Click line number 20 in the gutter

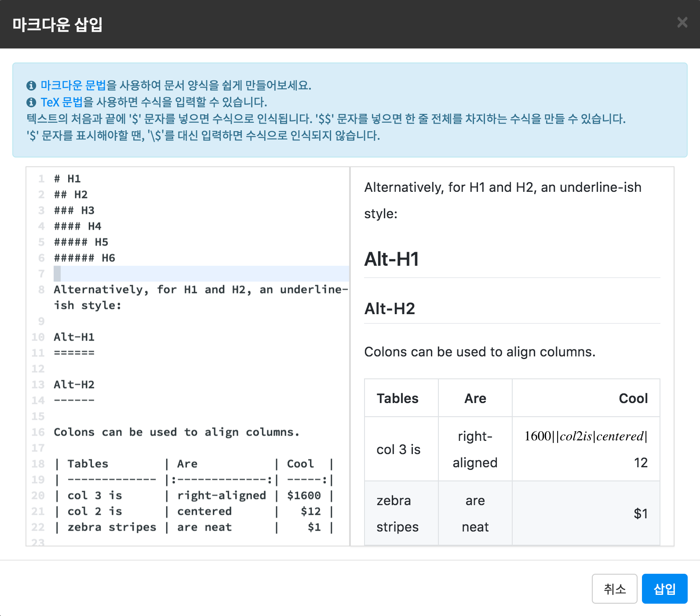pos(38,495)
